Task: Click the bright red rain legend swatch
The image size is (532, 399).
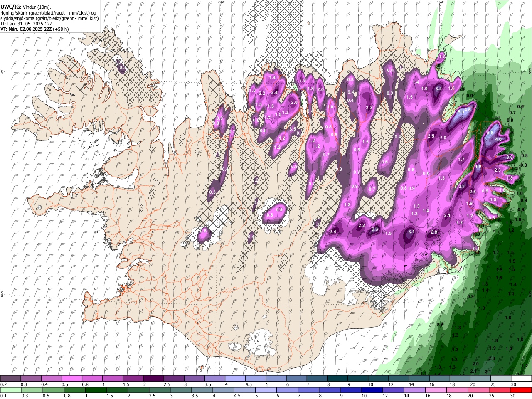Action: click(x=520, y=390)
